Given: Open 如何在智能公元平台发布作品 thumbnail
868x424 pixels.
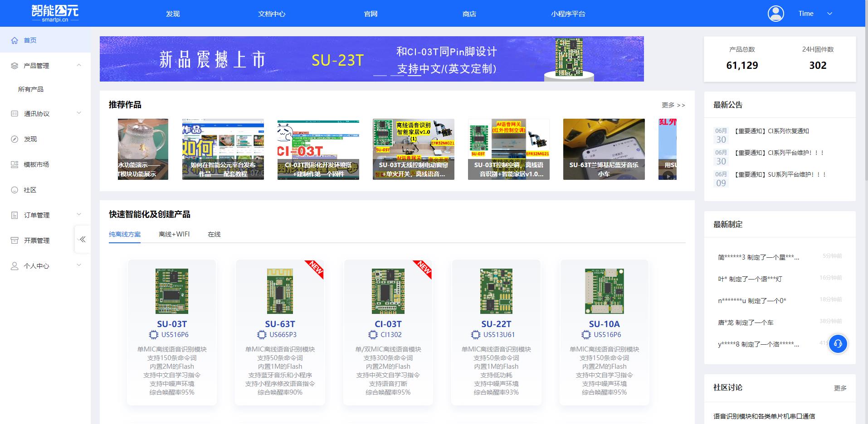Looking at the screenshot, I should click(x=223, y=149).
